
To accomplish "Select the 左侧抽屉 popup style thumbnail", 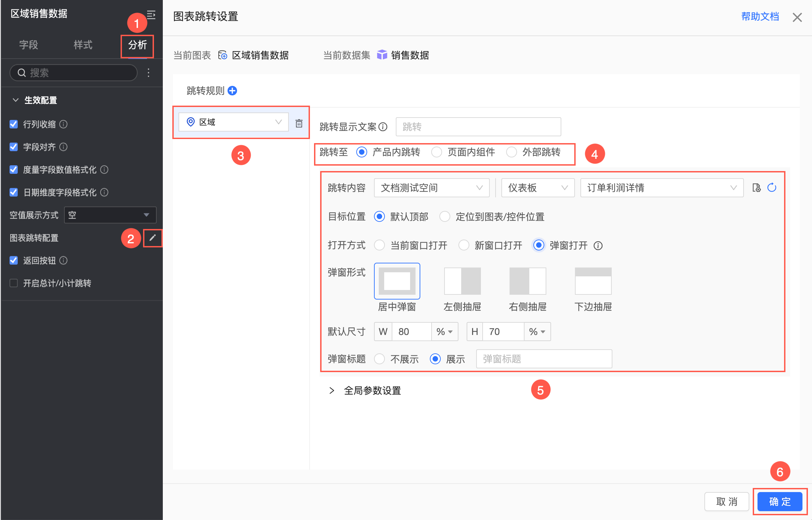I will [462, 281].
